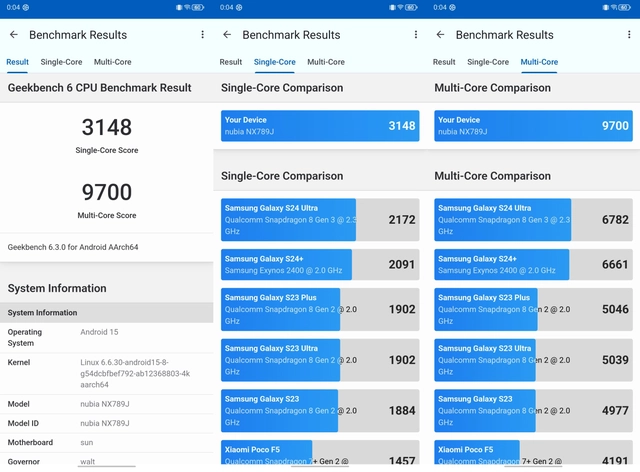The height and width of the screenshot is (472, 640).
Task: Tap the gear icon in left screen status bar
Action: pos(25,7)
